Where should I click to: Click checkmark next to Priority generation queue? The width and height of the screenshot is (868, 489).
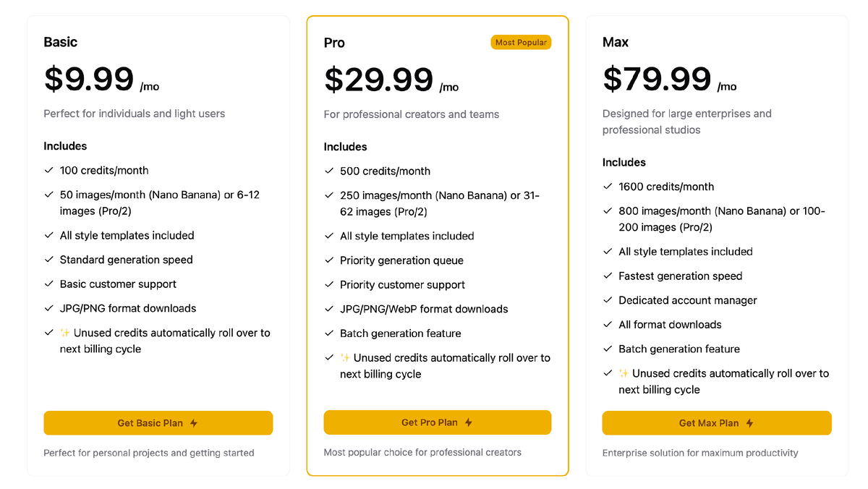click(x=329, y=260)
